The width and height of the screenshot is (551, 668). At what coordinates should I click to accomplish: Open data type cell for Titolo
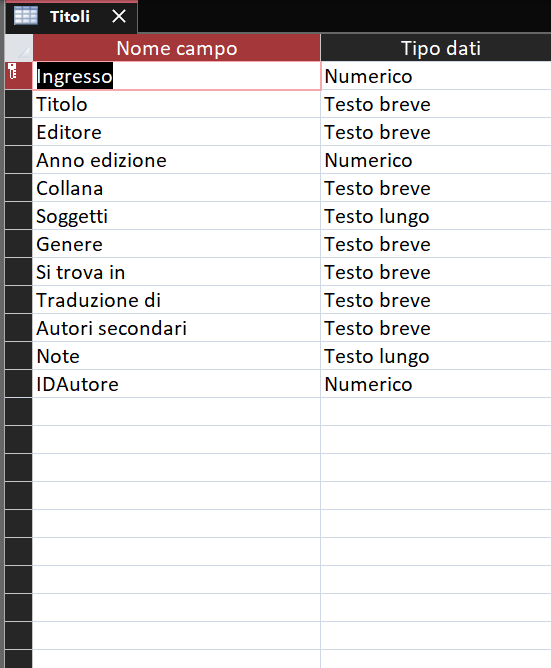436,104
